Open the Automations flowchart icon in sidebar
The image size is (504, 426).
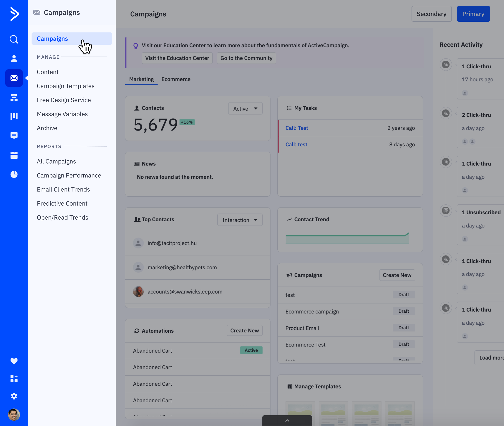point(14,97)
